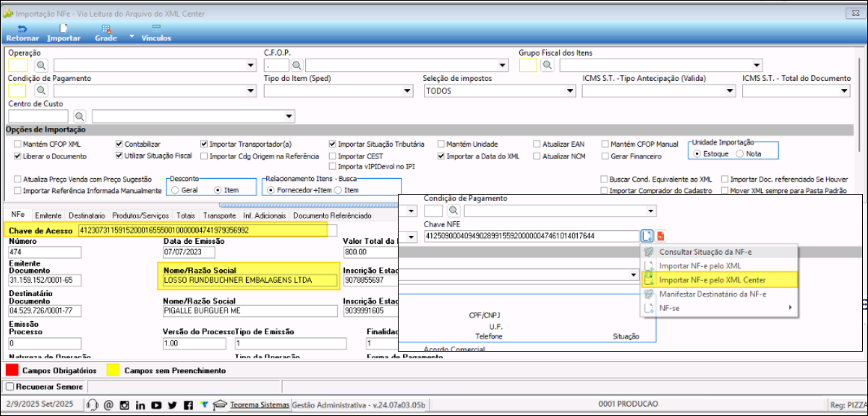Choose Importar NF-e pelo XML Center
Screen dimensions: 868x416
coord(719,280)
